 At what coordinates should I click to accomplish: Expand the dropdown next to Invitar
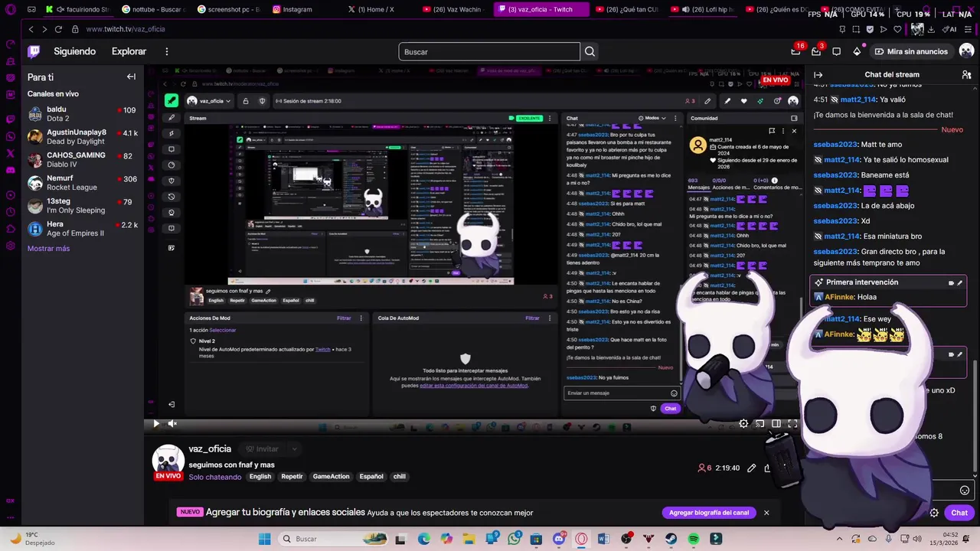click(293, 449)
